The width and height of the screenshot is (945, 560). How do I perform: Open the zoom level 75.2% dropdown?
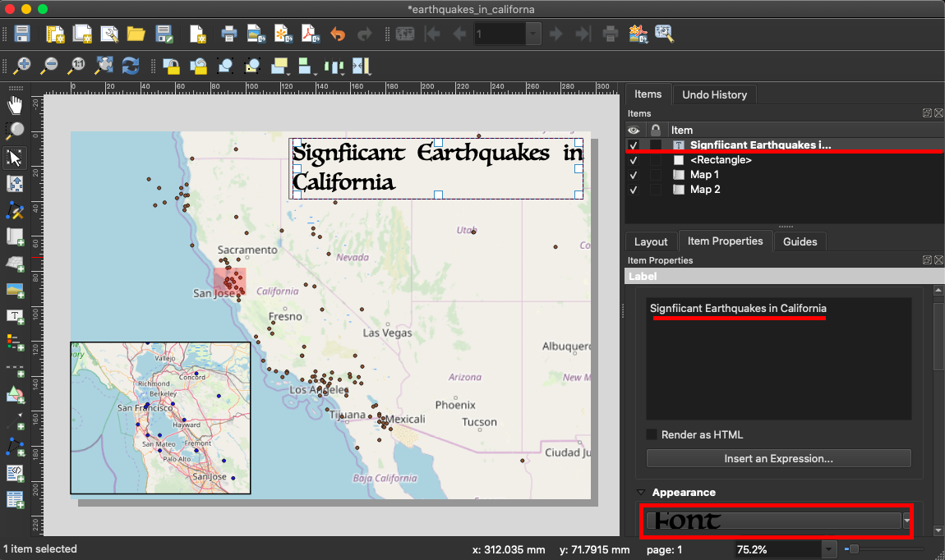tap(829, 549)
